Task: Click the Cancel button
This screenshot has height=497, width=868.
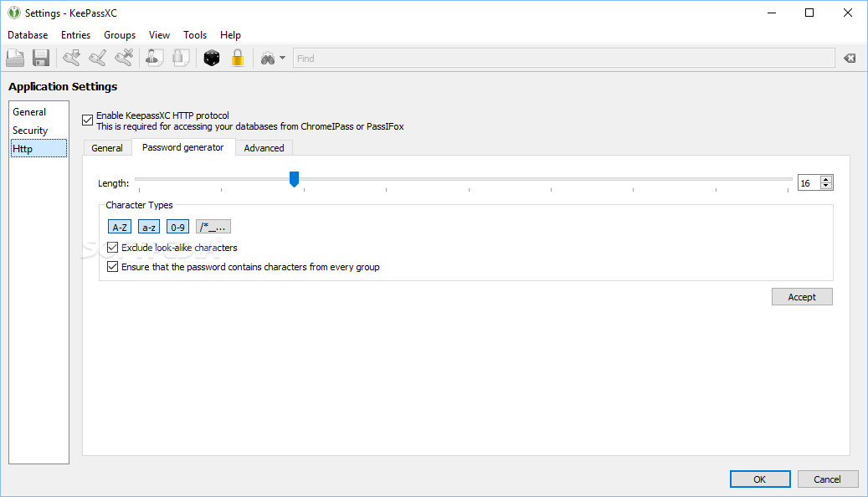Action: (828, 479)
